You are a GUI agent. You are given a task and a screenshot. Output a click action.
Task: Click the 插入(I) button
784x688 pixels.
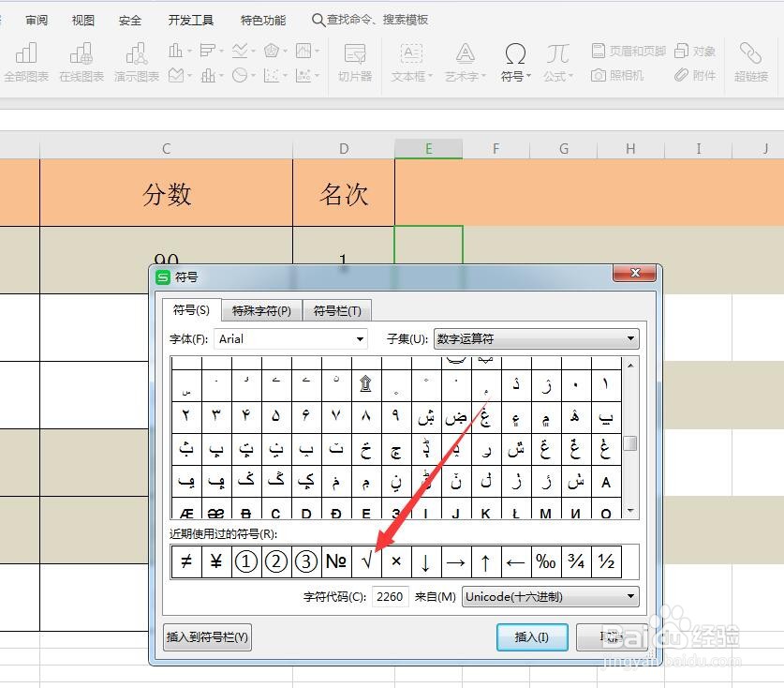[531, 636]
